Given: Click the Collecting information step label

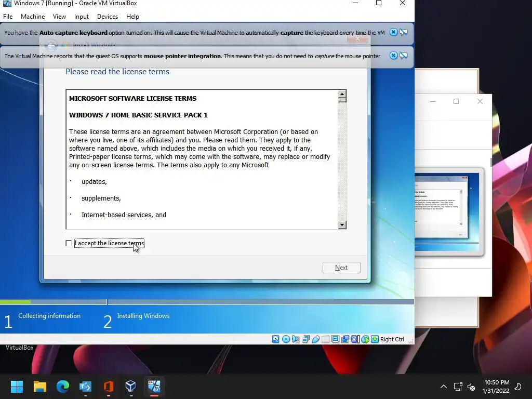Looking at the screenshot, I should 49,316.
